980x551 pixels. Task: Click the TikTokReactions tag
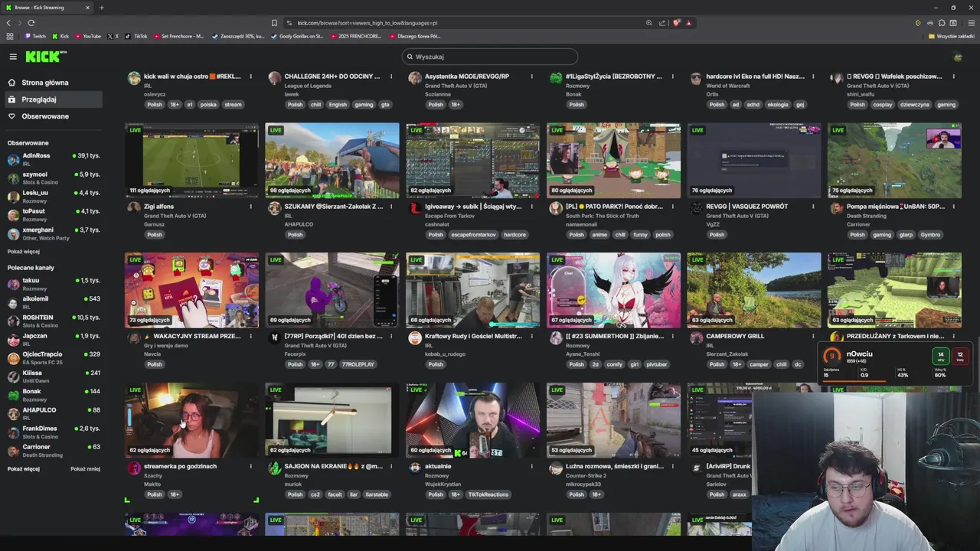(488, 494)
